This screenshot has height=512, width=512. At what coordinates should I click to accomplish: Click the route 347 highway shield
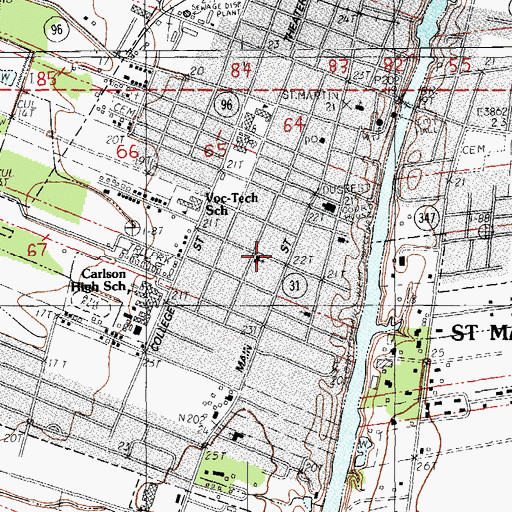[426, 218]
